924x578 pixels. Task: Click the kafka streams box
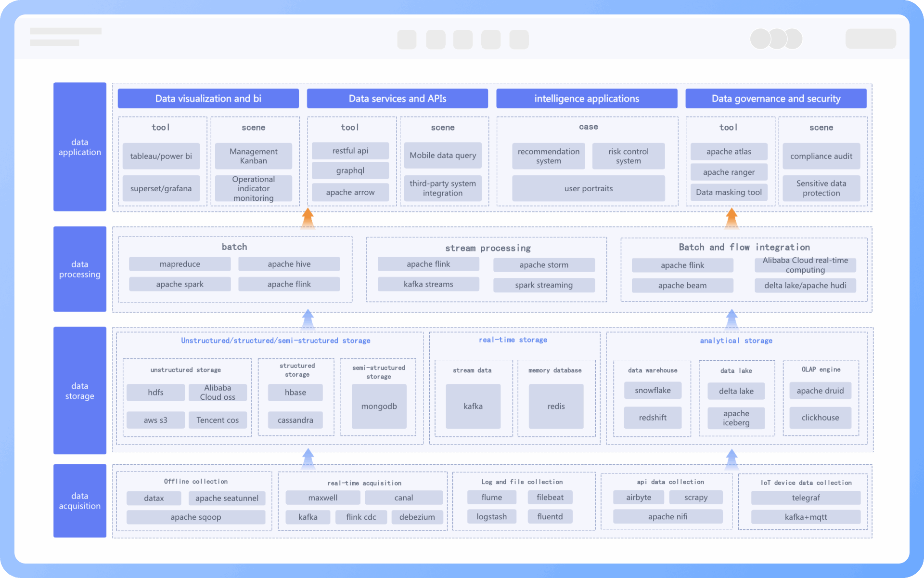(x=428, y=284)
